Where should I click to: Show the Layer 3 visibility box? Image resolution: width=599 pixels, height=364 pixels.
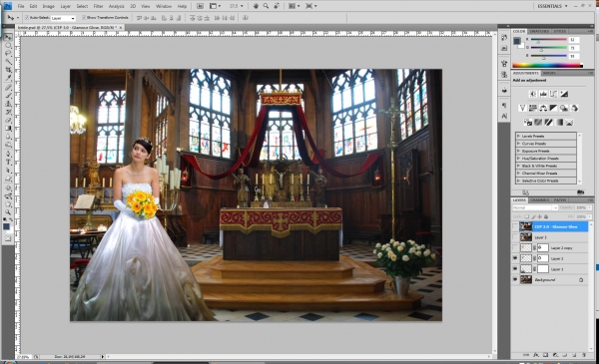[515, 237]
